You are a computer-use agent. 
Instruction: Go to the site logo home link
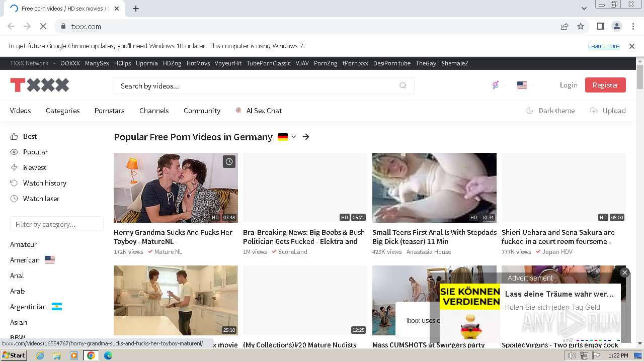coord(40,85)
